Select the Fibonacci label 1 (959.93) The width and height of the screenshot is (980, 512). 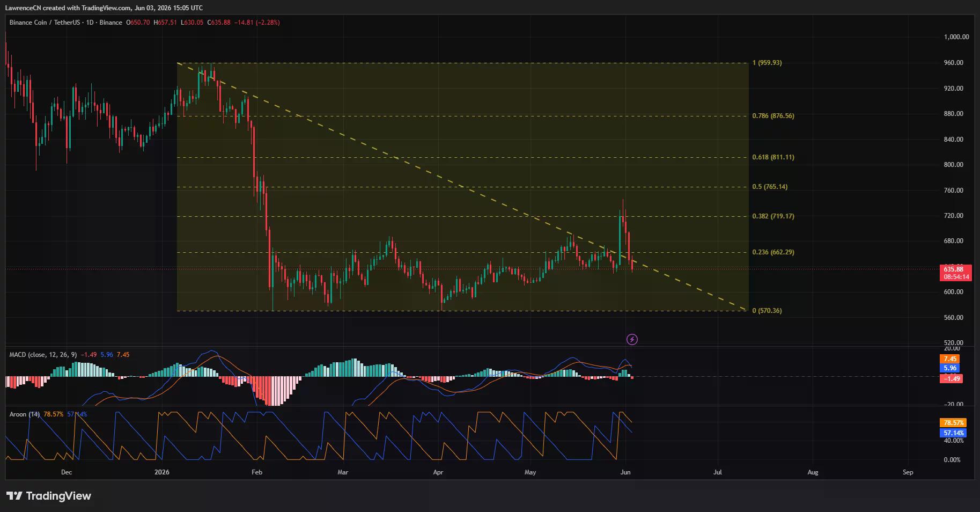[767, 63]
